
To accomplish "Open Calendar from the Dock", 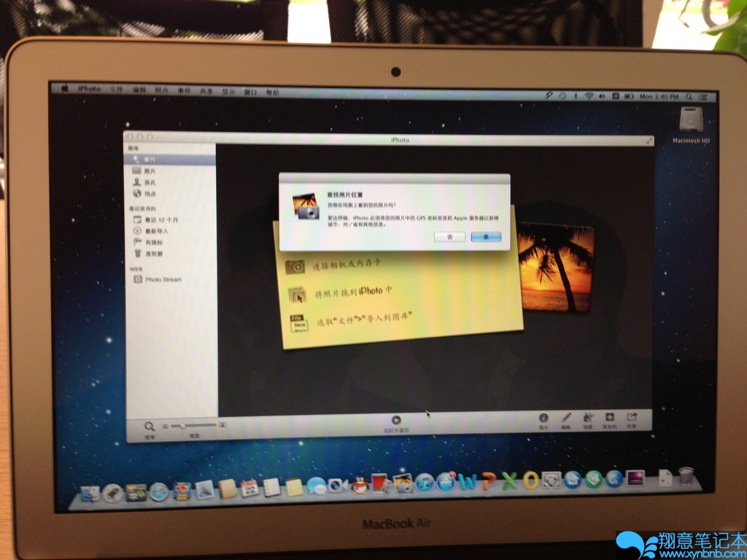I will [249, 489].
